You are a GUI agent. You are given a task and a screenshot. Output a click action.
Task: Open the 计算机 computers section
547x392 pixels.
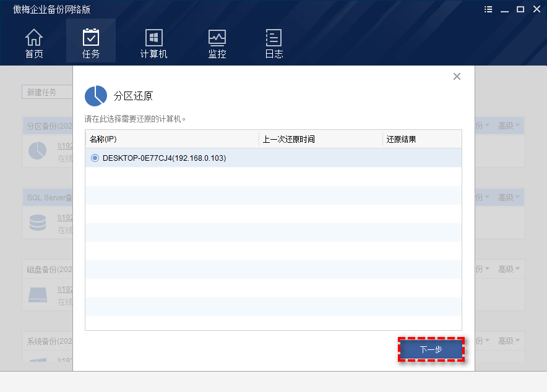pos(153,43)
